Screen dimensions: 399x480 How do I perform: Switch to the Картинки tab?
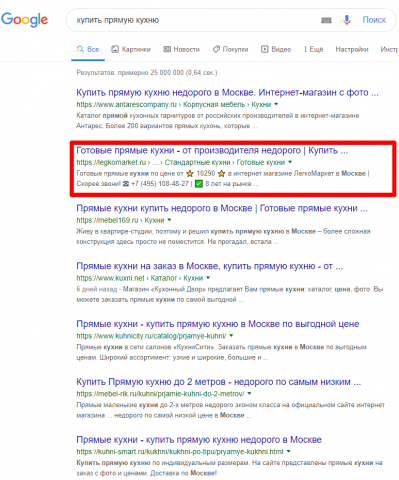(131, 49)
